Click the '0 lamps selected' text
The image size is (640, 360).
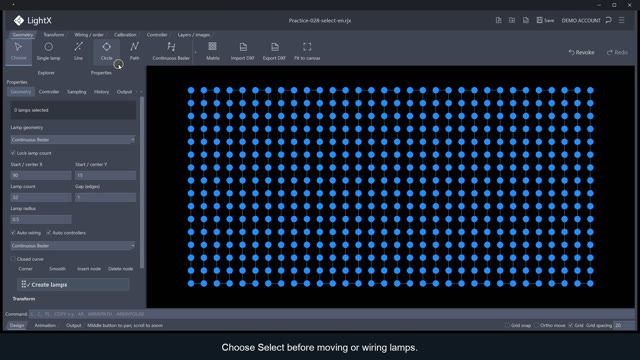click(31, 110)
